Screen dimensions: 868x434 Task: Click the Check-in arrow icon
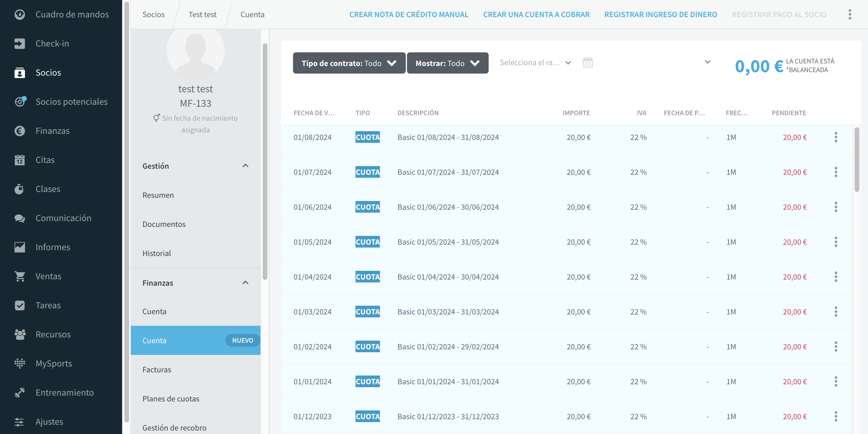pyautogui.click(x=19, y=44)
